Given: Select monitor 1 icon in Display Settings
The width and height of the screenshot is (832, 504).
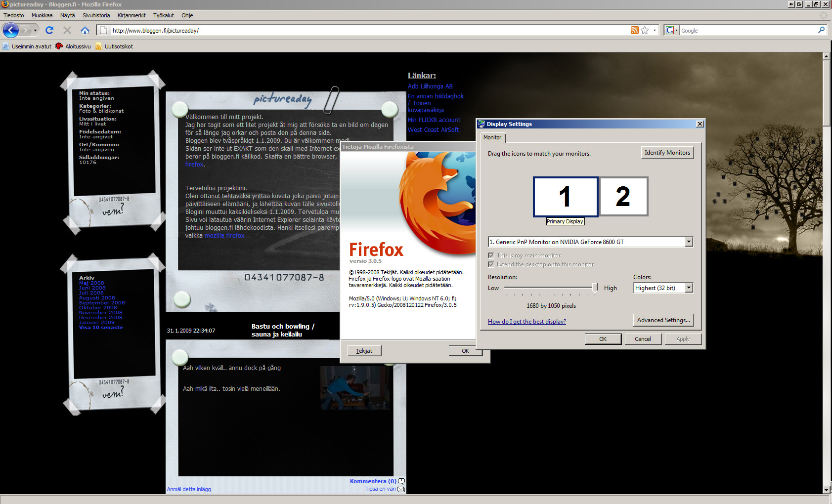Looking at the screenshot, I should coord(566,197).
